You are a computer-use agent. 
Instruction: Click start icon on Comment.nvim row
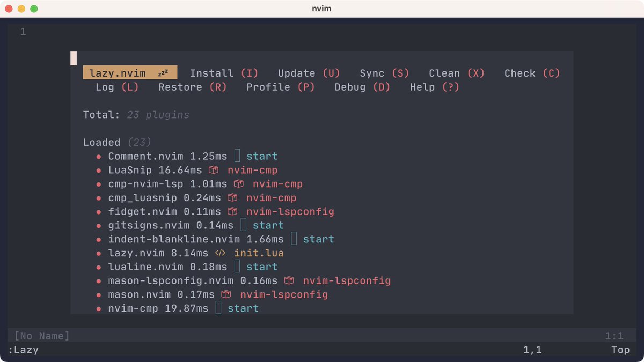pos(238,156)
